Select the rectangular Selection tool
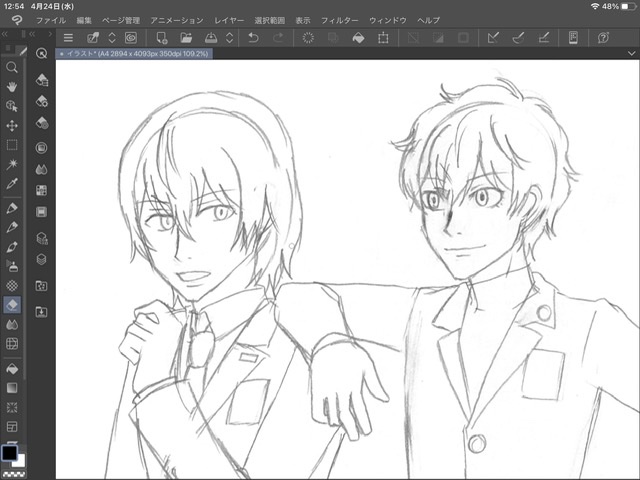 (12, 144)
